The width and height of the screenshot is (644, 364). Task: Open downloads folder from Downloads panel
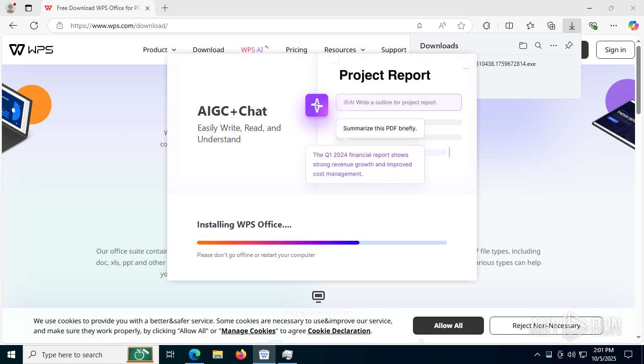(523, 45)
